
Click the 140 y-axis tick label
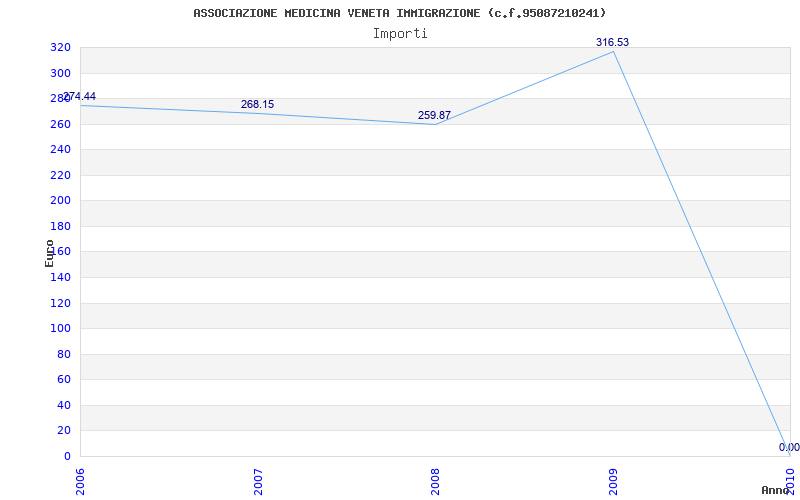pyautogui.click(x=60, y=278)
